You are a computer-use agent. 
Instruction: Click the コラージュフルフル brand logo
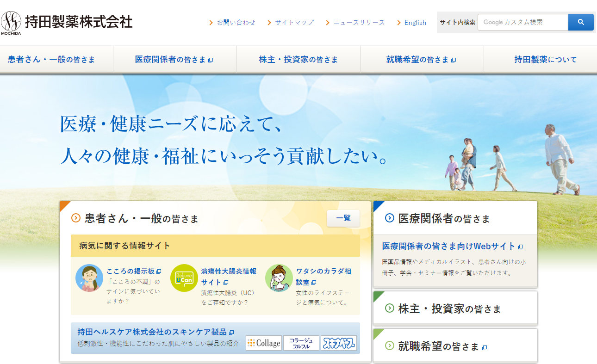[x=301, y=343]
